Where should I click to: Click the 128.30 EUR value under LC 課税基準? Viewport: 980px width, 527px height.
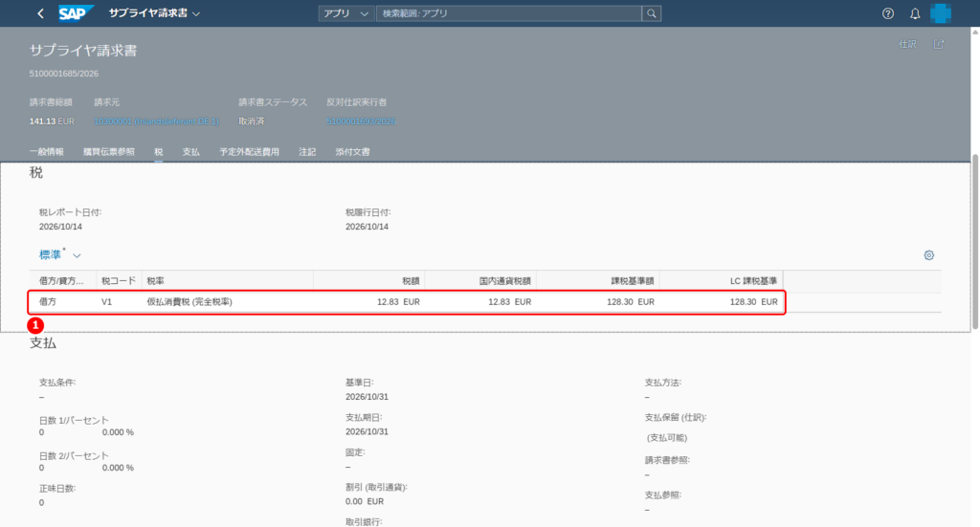click(754, 301)
